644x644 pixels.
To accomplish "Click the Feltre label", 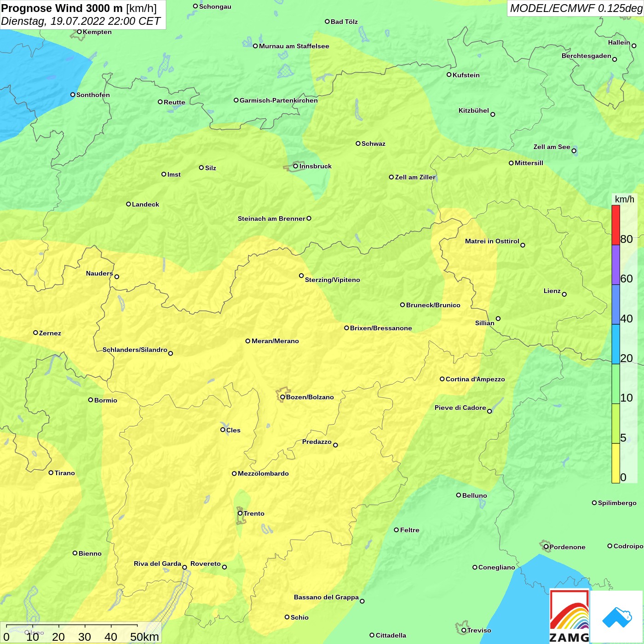I will (x=410, y=530).
